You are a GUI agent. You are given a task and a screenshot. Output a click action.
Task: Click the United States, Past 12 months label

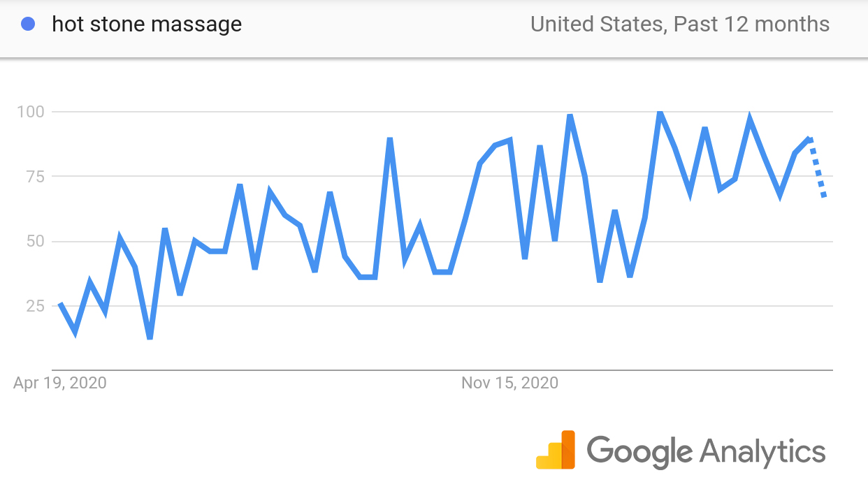(680, 24)
